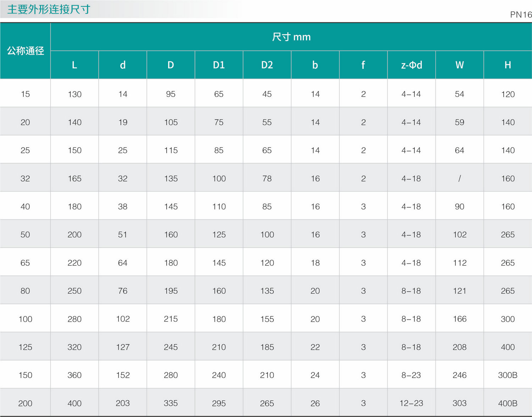This screenshot has height=417, width=532.
Task: Select the 335 value in D column
Action: 171,403
